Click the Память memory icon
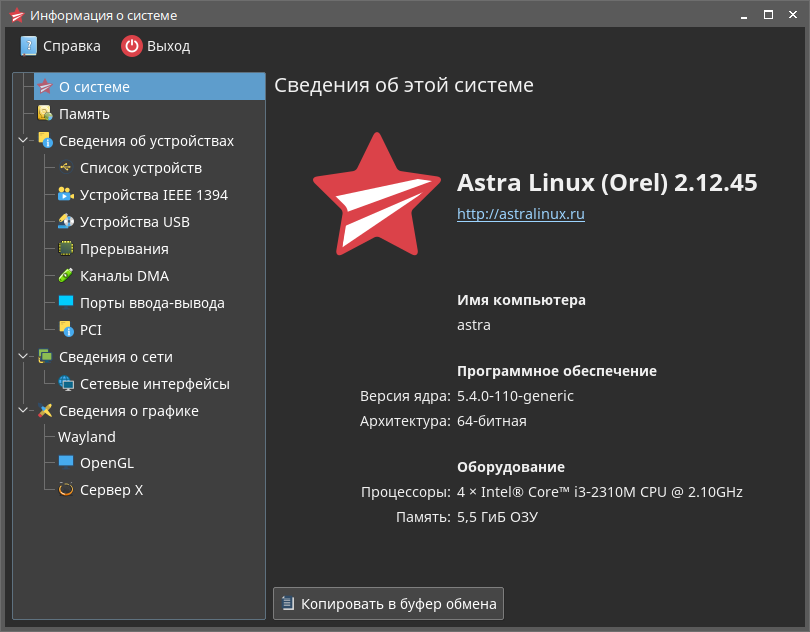The width and height of the screenshot is (810, 632). pos(45,113)
